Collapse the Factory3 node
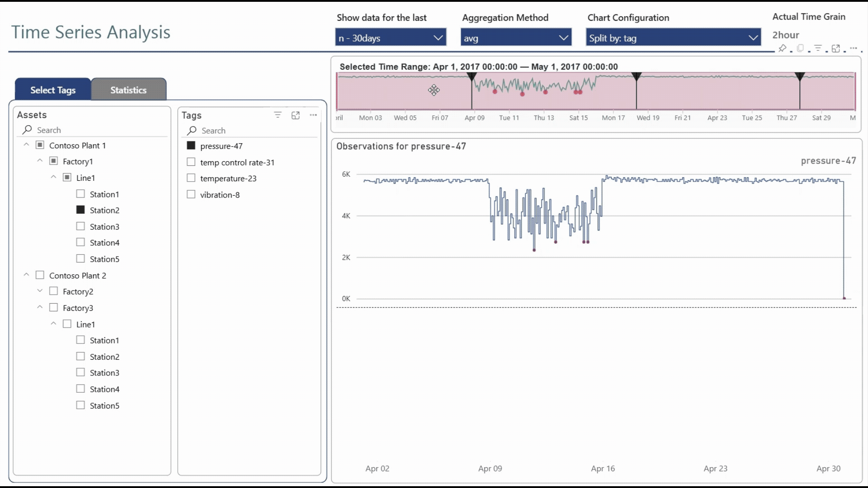 coord(40,307)
